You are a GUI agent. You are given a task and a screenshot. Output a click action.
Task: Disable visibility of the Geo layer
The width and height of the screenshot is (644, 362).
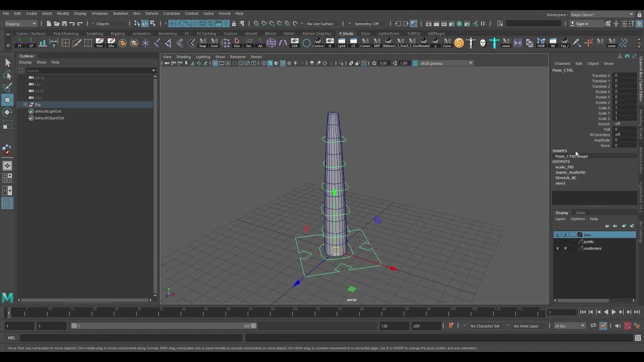(557, 235)
